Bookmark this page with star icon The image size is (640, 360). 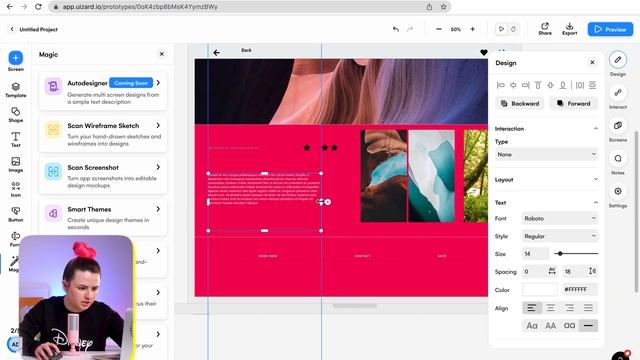(444, 7)
